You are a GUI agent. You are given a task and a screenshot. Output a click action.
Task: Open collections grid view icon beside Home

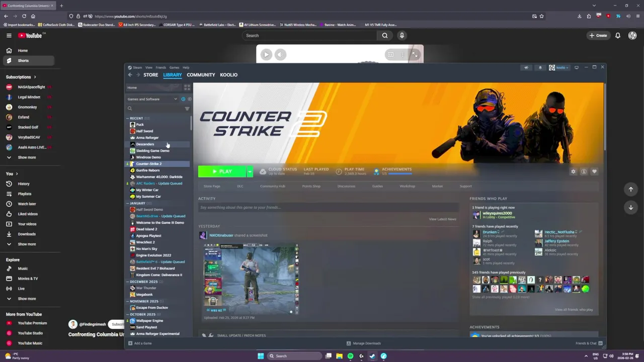(x=187, y=87)
